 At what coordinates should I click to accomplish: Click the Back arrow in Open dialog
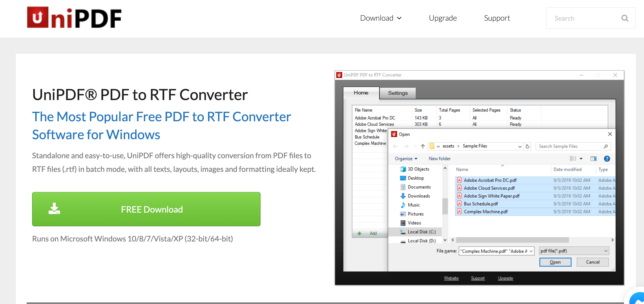[395, 146]
